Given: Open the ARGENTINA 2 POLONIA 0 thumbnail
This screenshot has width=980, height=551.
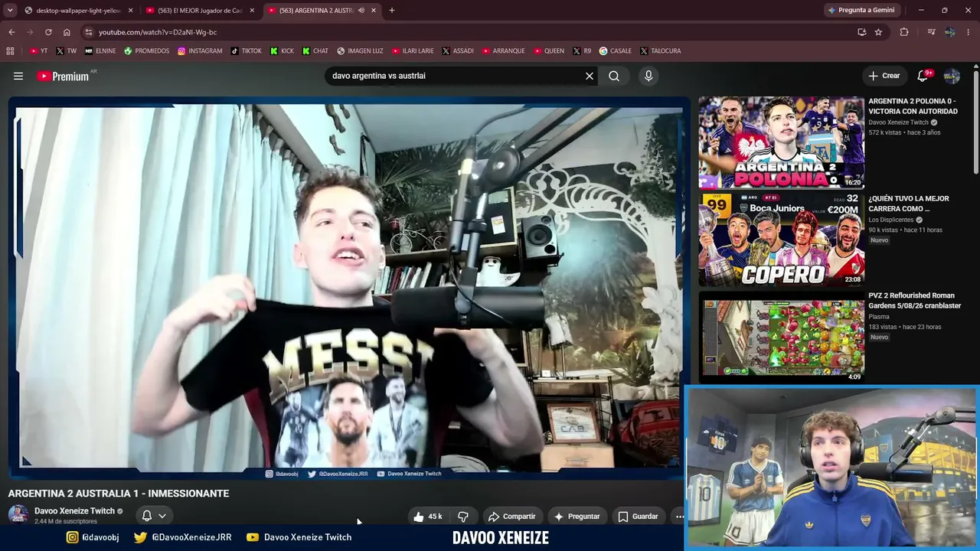Looking at the screenshot, I should (781, 142).
